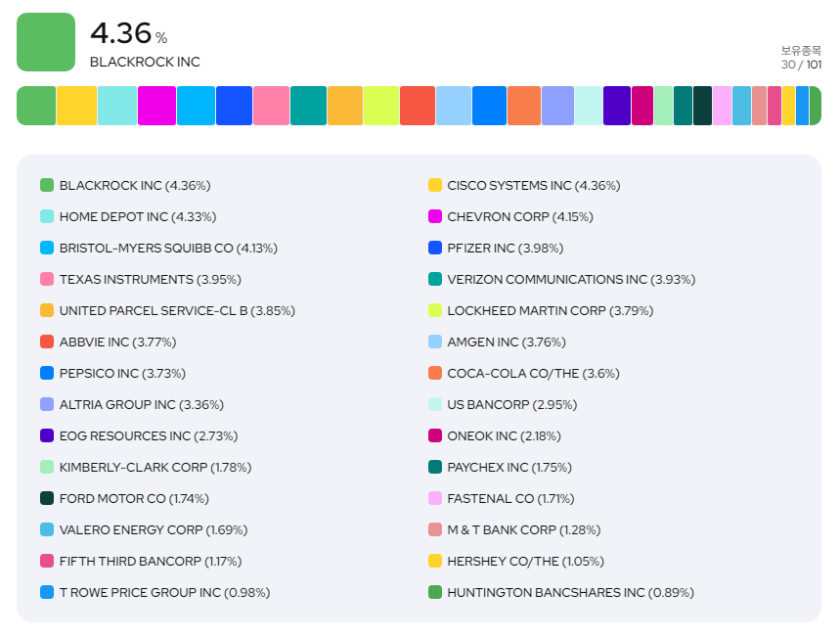
Task: Click the large green BLACKROCK header swatch
Action: (x=46, y=42)
